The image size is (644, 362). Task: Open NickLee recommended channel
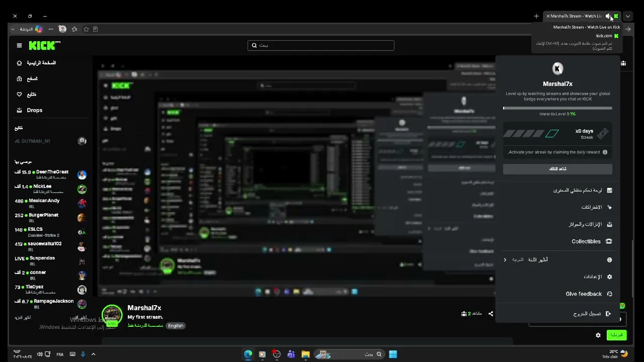(50, 189)
